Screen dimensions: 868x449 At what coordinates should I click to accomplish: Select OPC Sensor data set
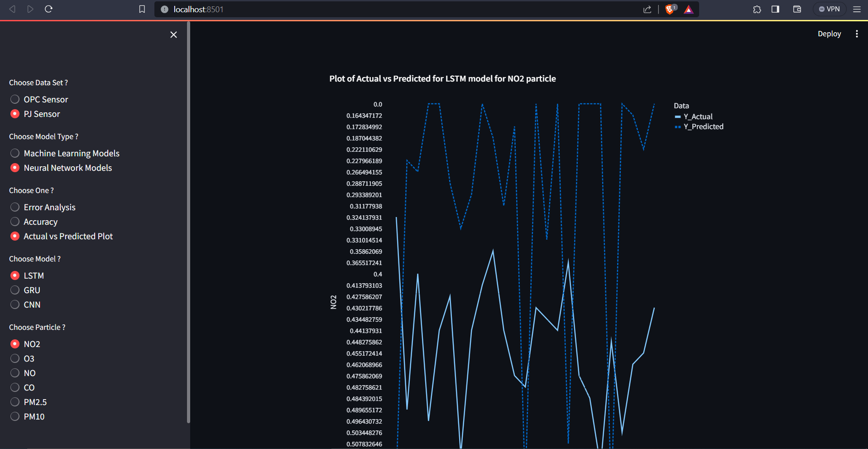pos(39,99)
